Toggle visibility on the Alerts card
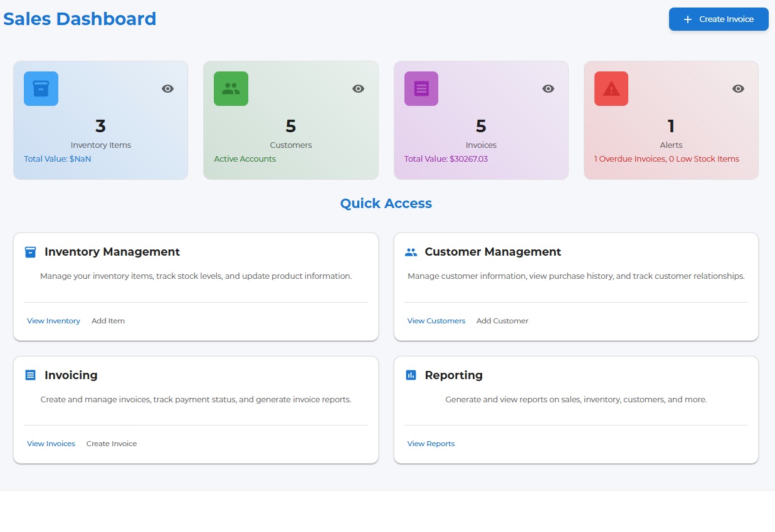Image resolution: width=775 pixels, height=532 pixels. pos(738,88)
